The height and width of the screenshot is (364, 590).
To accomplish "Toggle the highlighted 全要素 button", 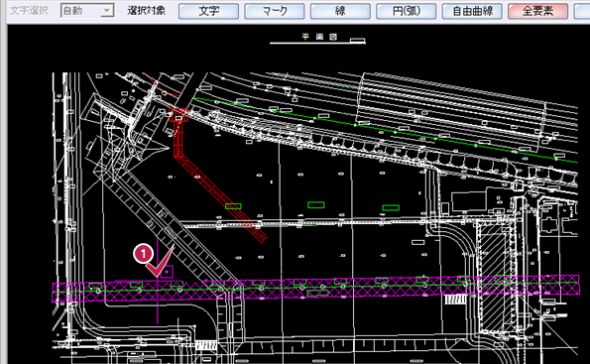I will [538, 11].
